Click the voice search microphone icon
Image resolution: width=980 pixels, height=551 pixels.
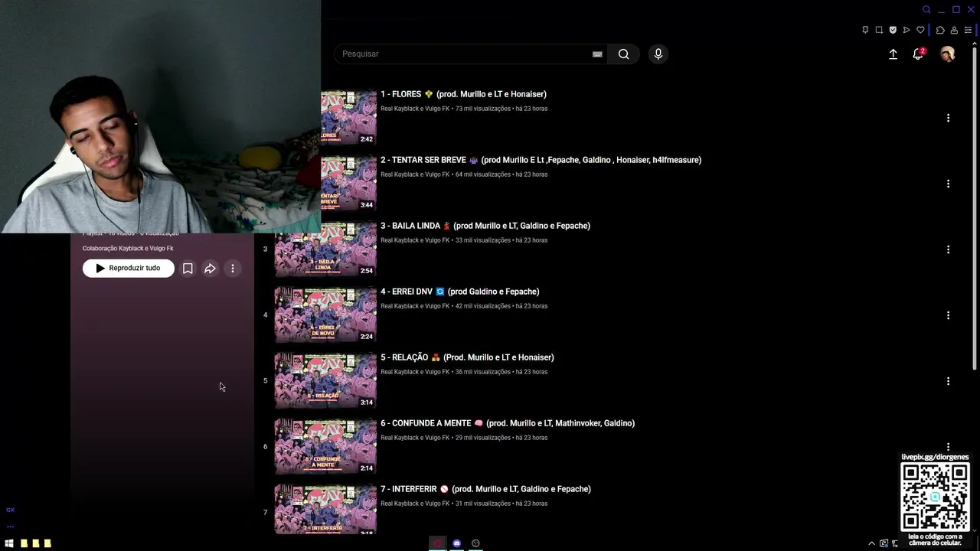tap(658, 54)
